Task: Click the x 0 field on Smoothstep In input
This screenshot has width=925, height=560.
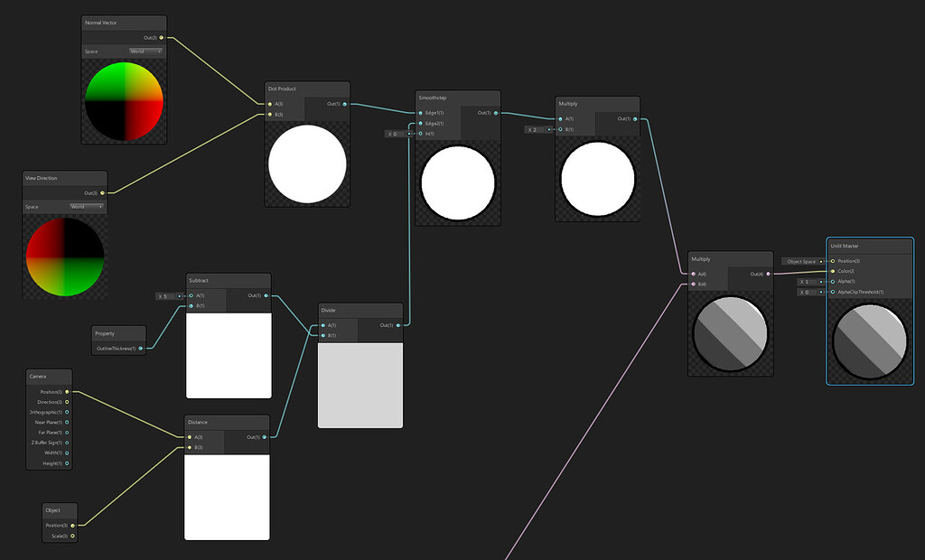Action: pos(394,134)
